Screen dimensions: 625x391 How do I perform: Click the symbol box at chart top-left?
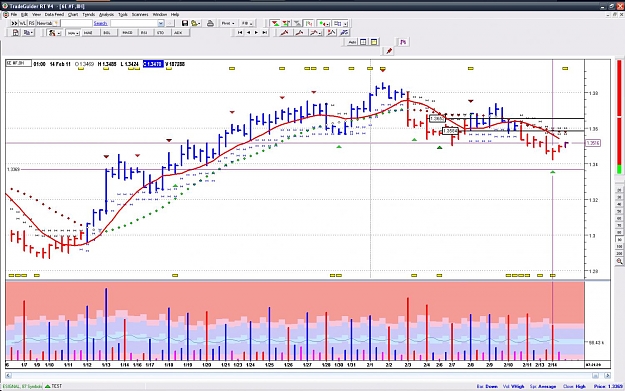18,63
